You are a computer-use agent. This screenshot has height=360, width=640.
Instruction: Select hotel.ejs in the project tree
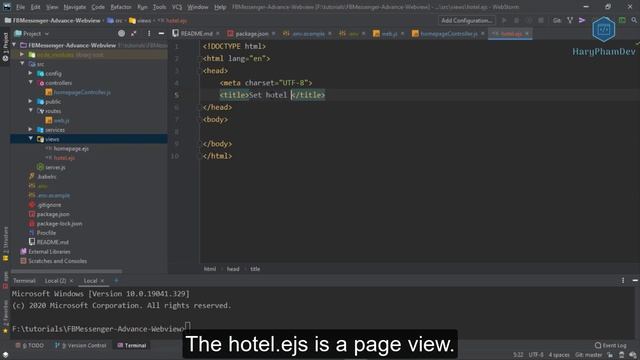point(64,158)
